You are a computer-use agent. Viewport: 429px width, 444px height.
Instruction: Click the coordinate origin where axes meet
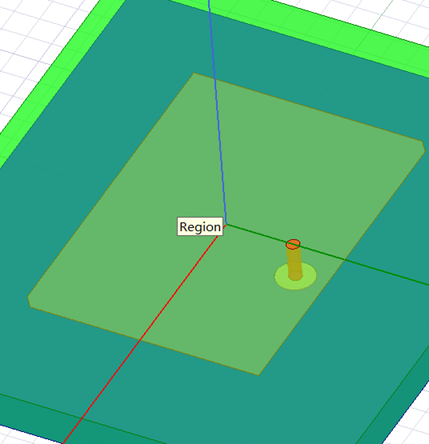[227, 224]
